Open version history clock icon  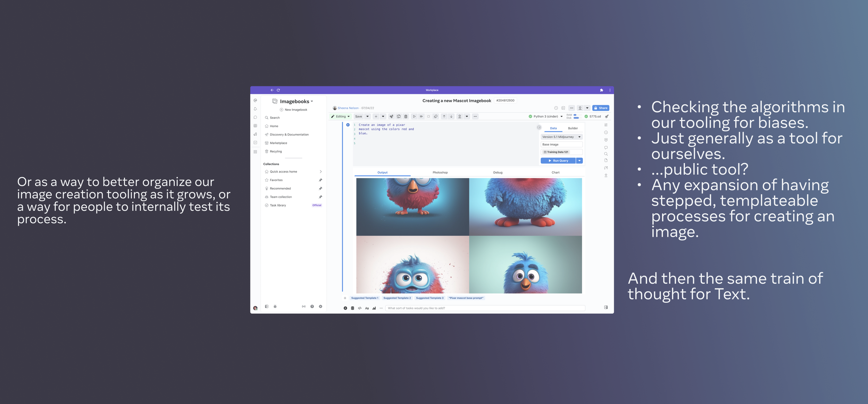(x=556, y=108)
